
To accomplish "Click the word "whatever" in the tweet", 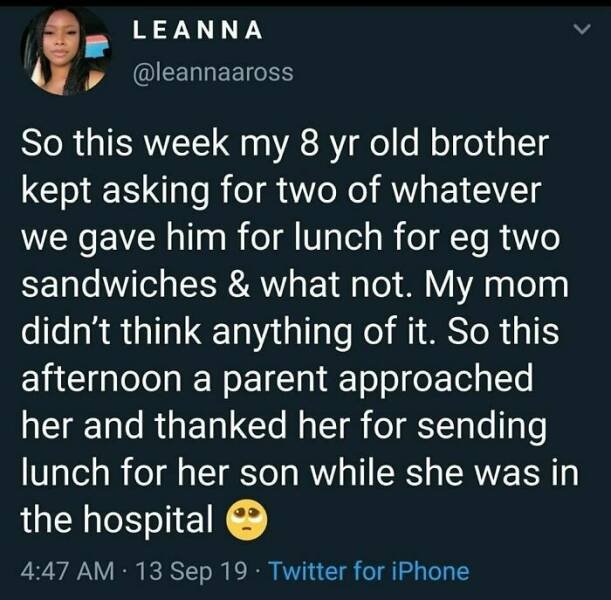I will tap(466, 191).
